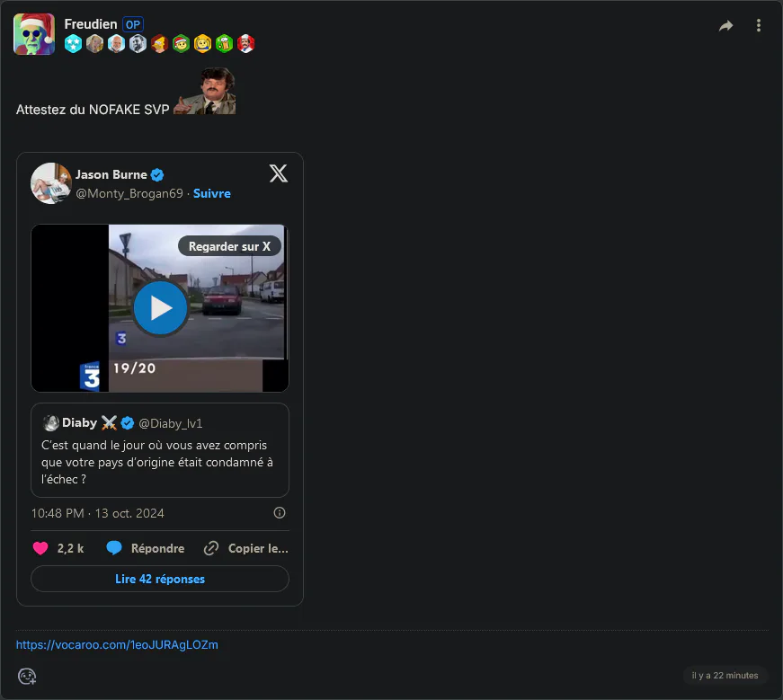
Task: Click the video thumbnail's 19/20 caption
Action: [x=134, y=368]
